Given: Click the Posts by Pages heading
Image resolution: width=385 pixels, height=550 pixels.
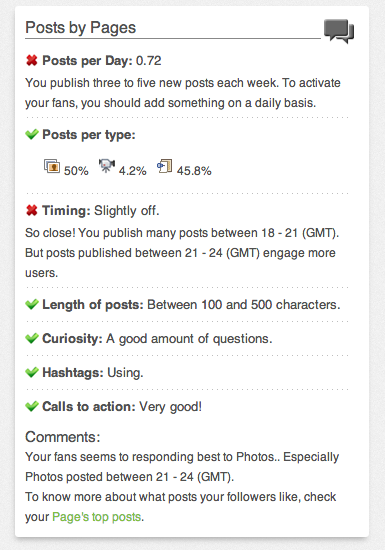Looking at the screenshot, I should (80, 28).
